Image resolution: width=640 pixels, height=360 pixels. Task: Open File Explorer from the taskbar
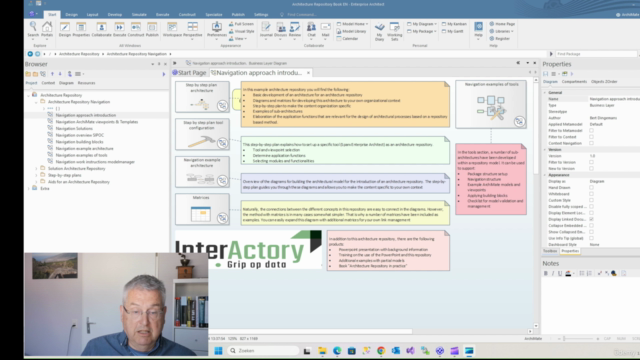pyautogui.click(x=322, y=351)
